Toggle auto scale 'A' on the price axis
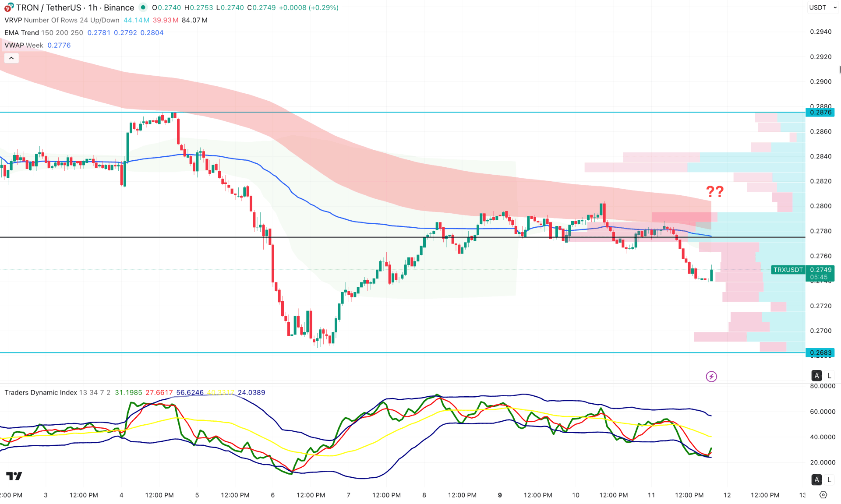 (x=816, y=376)
